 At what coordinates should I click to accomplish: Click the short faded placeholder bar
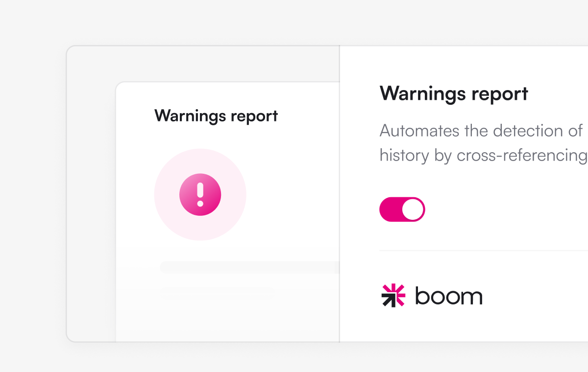[218, 293]
